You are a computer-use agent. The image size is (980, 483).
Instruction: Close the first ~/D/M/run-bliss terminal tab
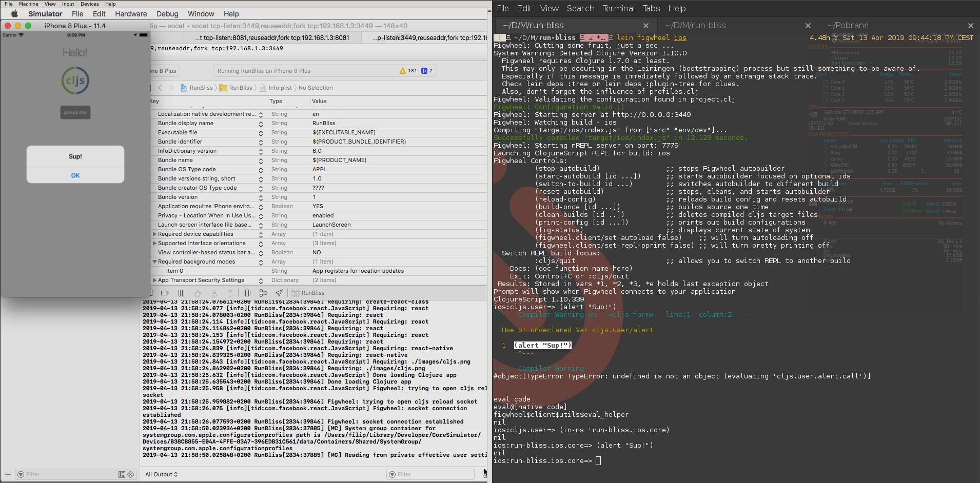tap(646, 26)
